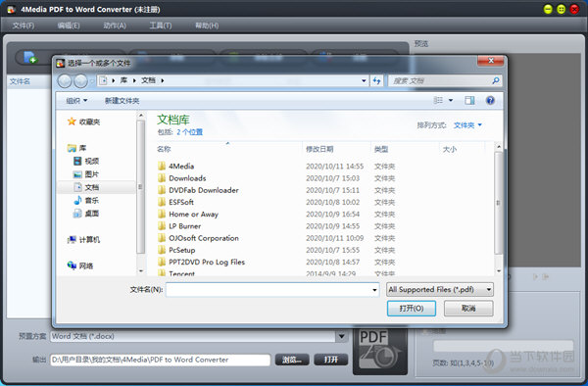The image size is (588, 386).
Task: Close the file selection dialog
Action: (491, 61)
